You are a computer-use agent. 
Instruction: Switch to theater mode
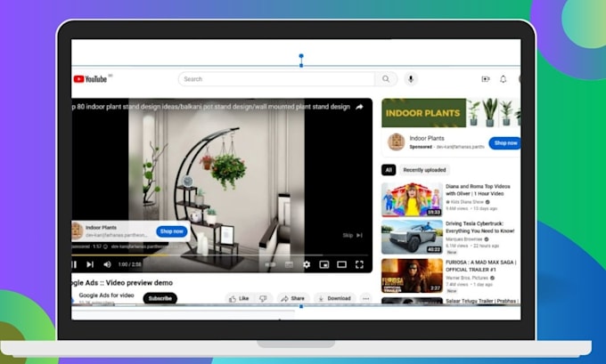pyautogui.click(x=341, y=264)
